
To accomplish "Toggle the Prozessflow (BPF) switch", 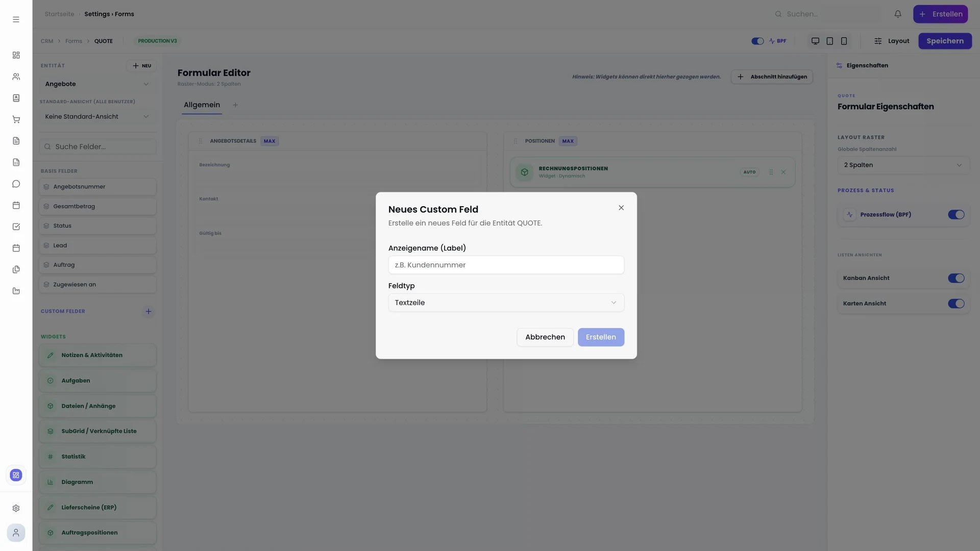I will 956,215.
